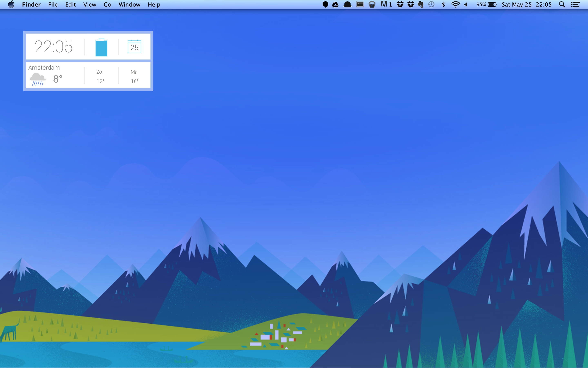
Task: Open the Window menu
Action: [129, 5]
